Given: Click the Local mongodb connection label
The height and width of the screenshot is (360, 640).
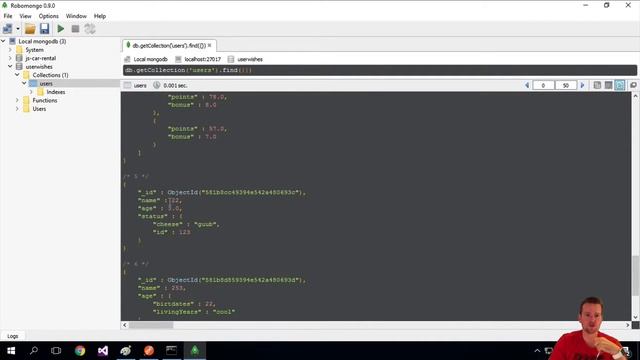Looking at the screenshot, I should tap(150, 59).
